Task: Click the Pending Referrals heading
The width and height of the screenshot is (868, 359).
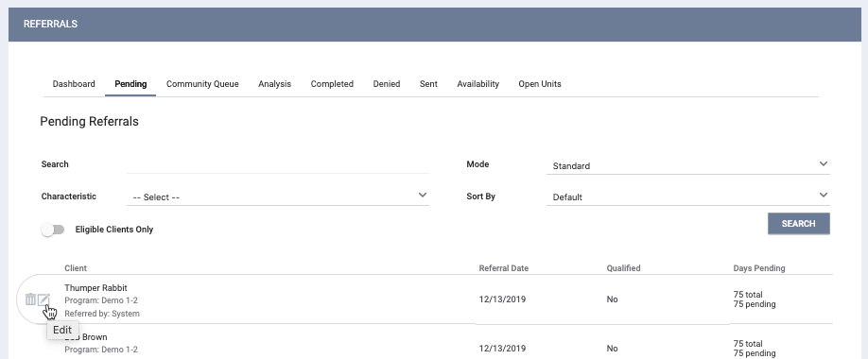Action: point(89,121)
